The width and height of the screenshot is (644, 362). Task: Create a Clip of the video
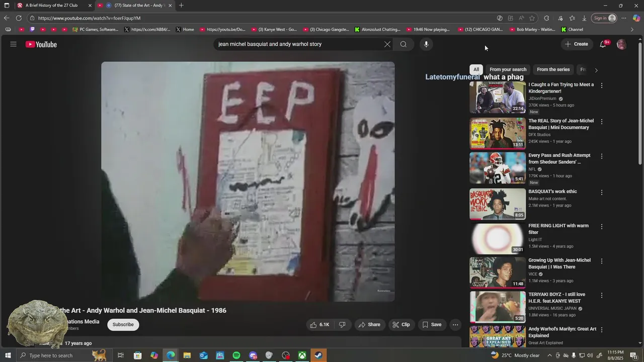click(401, 325)
